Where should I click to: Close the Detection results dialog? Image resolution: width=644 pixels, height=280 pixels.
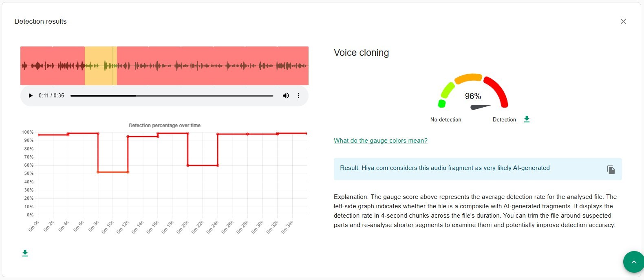tap(623, 22)
